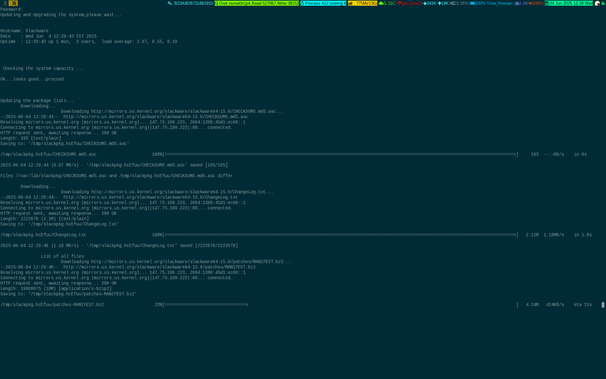Click the 'Date : Wed Jun 4' line

tap(48, 36)
